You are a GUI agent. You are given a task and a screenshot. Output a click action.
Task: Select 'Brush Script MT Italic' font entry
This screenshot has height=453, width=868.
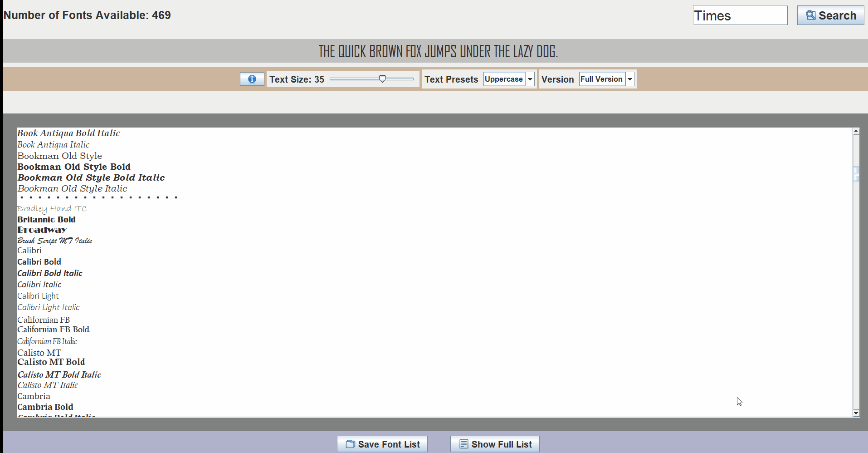tap(54, 241)
